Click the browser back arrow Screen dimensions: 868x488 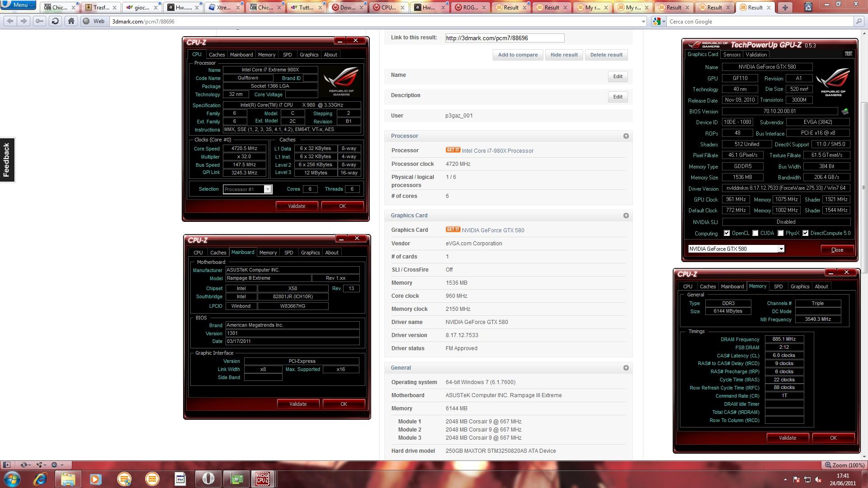tap(10, 21)
